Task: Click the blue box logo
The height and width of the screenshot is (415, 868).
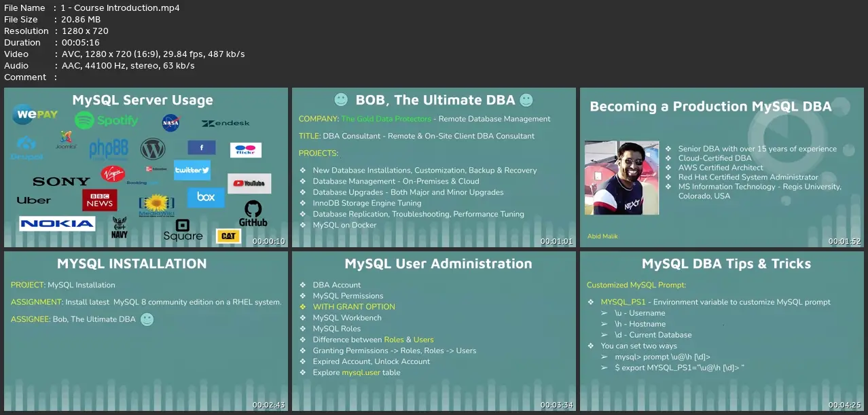Action: [206, 198]
